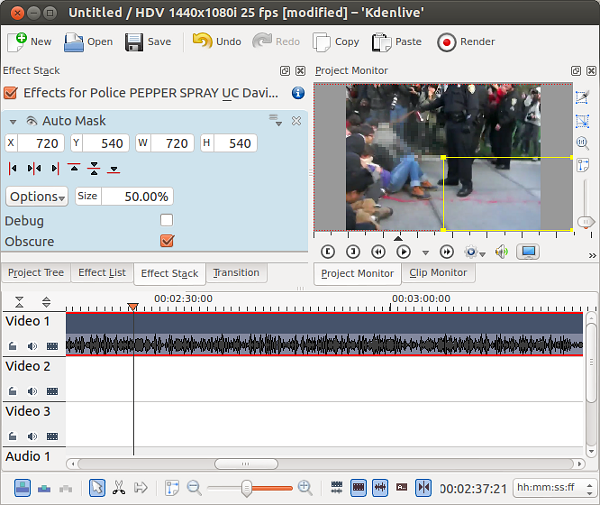
Task: Click the Render button in toolbar
Action: pos(460,42)
